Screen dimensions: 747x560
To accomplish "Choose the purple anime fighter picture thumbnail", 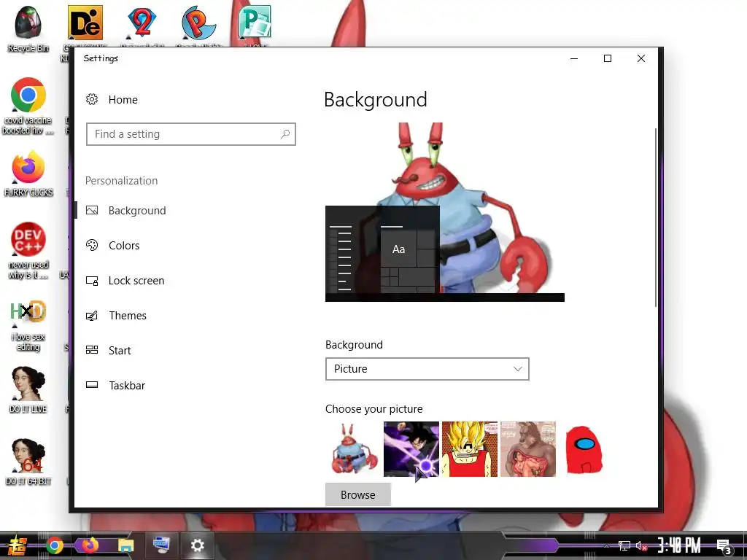I will click(x=411, y=449).
